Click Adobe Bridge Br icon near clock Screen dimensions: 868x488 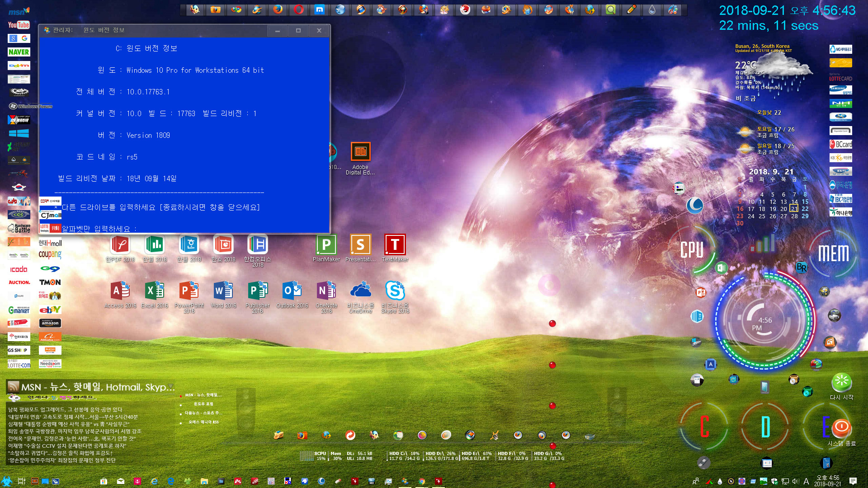point(802,267)
